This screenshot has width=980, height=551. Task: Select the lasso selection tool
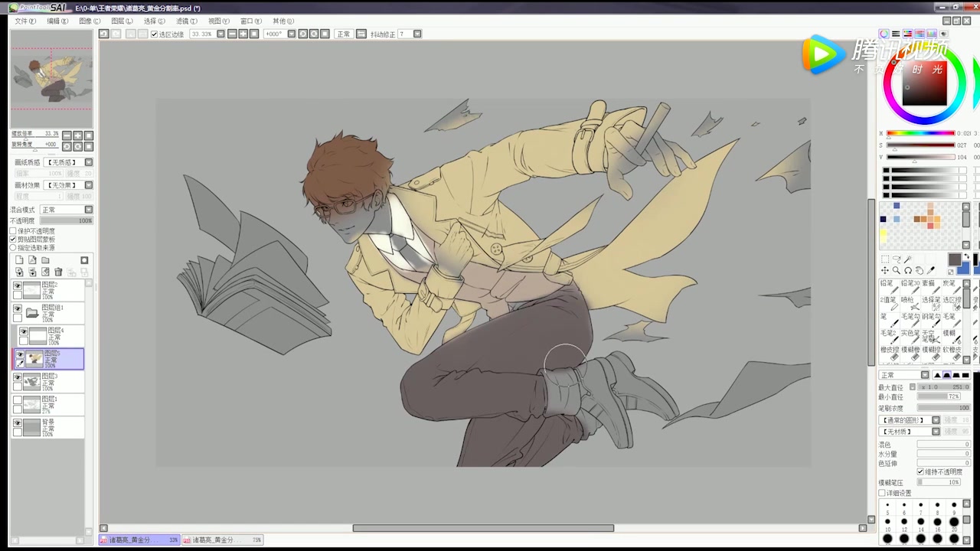pos(896,259)
